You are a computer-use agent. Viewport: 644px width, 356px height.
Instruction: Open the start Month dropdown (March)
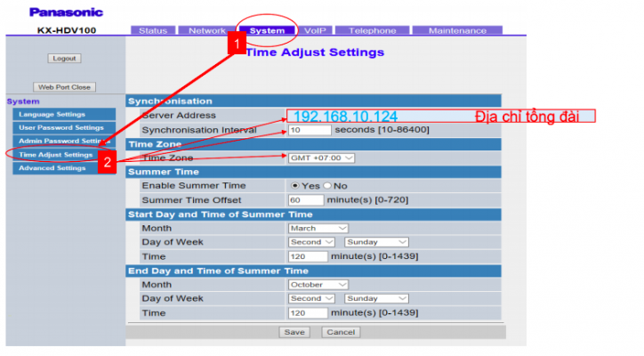point(309,228)
